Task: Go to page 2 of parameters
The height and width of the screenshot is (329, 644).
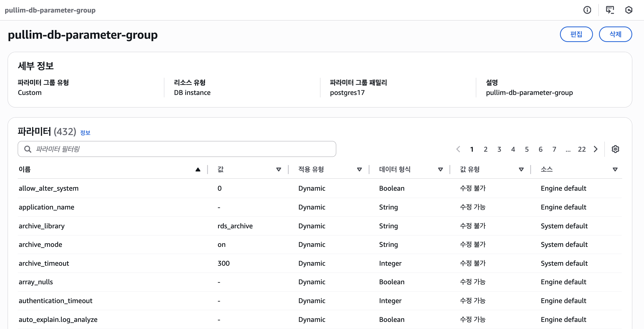Action: tap(485, 149)
